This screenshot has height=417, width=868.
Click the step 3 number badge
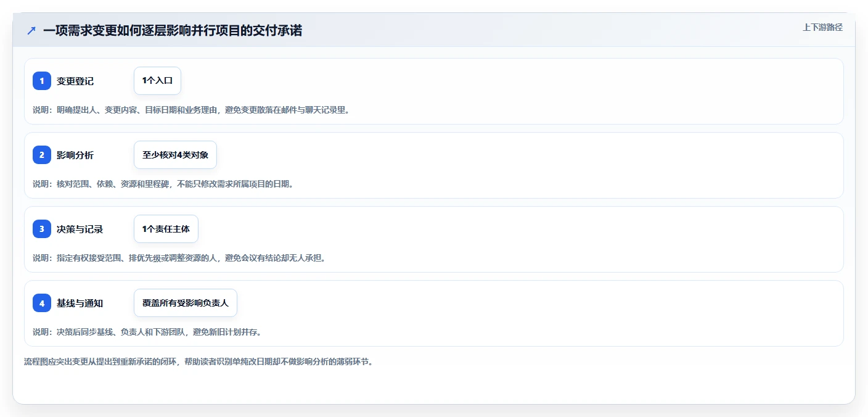pyautogui.click(x=42, y=229)
